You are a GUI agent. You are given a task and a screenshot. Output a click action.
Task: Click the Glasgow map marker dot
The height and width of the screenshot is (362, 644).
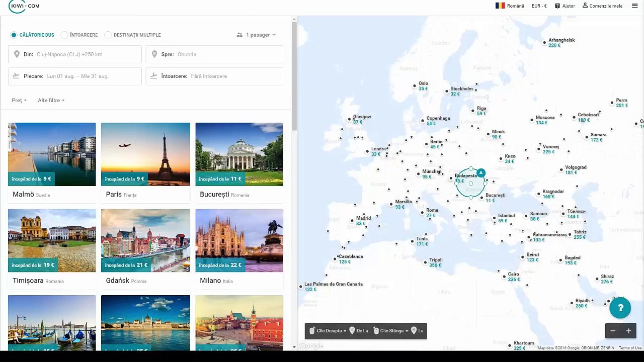coord(350,120)
